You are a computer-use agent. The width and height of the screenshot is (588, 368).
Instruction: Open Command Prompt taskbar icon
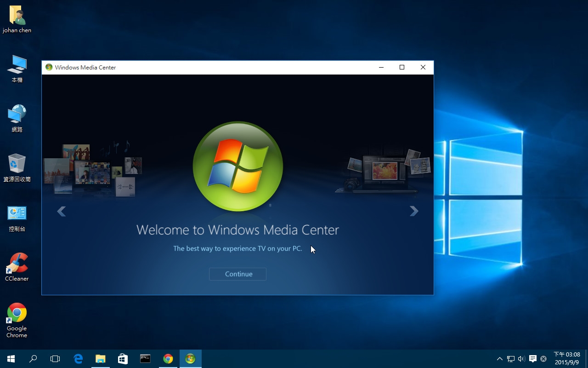click(x=145, y=359)
